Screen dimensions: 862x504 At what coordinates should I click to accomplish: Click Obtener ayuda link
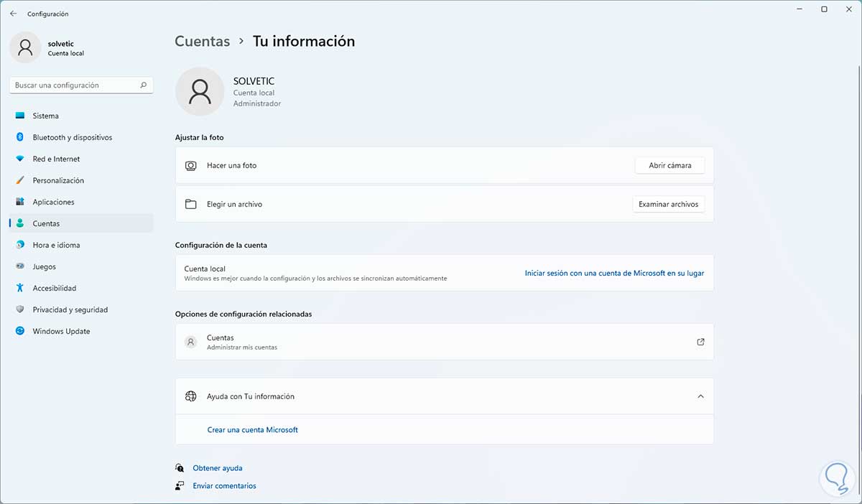pyautogui.click(x=217, y=468)
